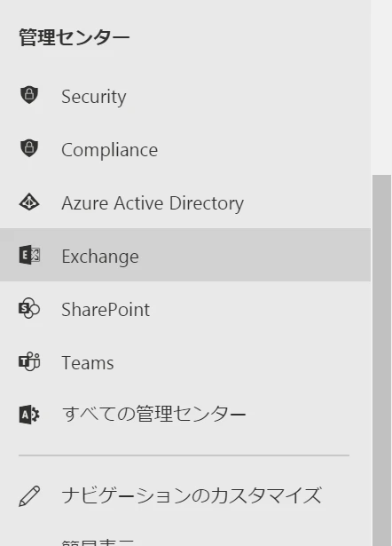392x546 pixels.
Task: Click the pencil icon for navigation customization
Action: [29, 496]
